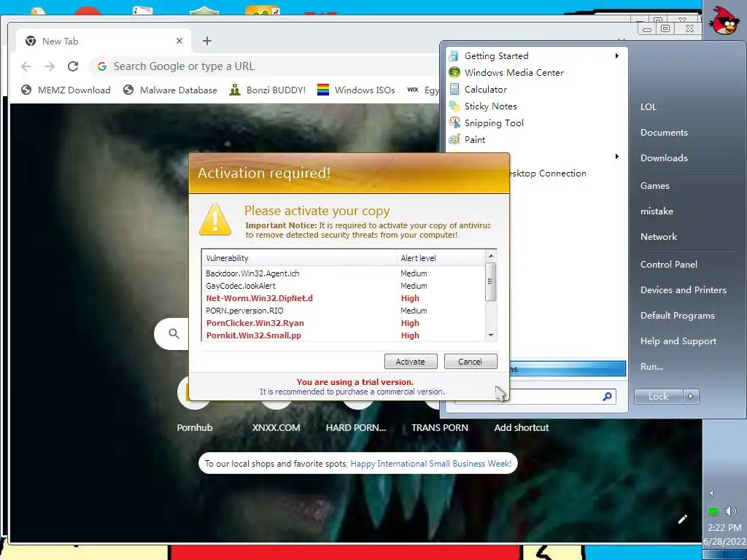Click the Activate button
Viewport: 747px width, 560px height.
[x=411, y=362]
